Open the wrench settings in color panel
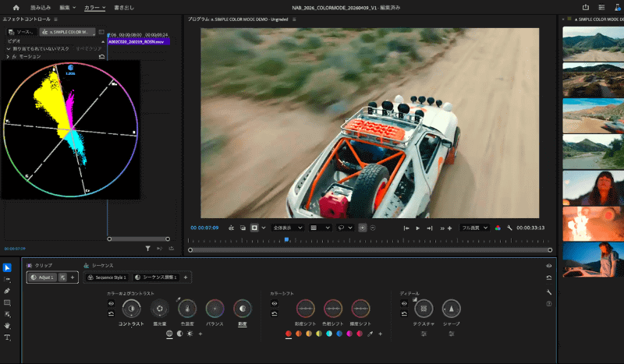Image resolution: width=624 pixels, height=364 pixels. (549, 291)
